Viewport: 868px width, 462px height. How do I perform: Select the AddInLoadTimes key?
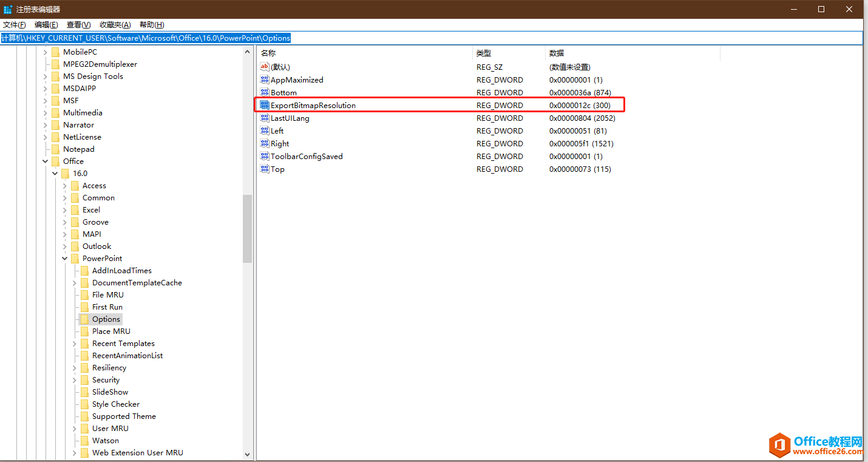pos(122,270)
